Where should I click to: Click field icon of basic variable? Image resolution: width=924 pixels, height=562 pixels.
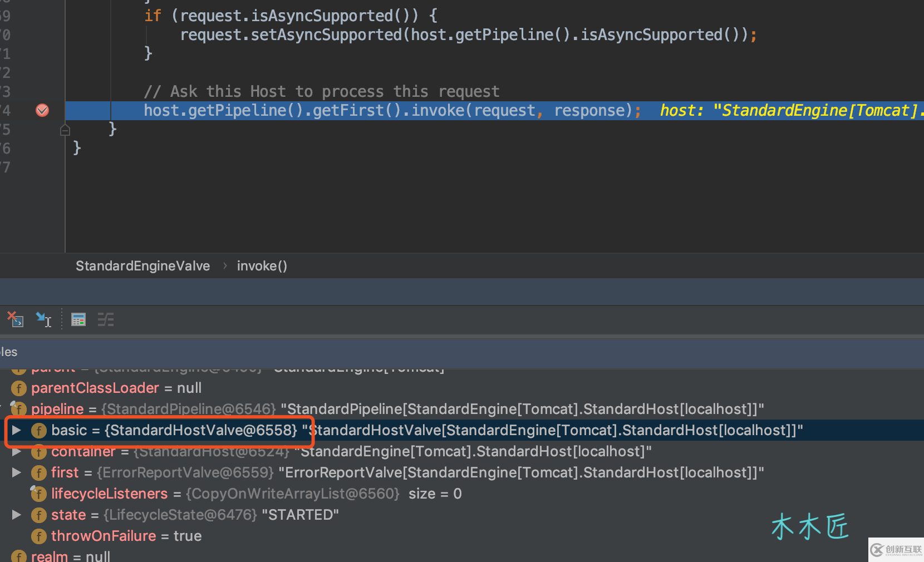click(39, 431)
